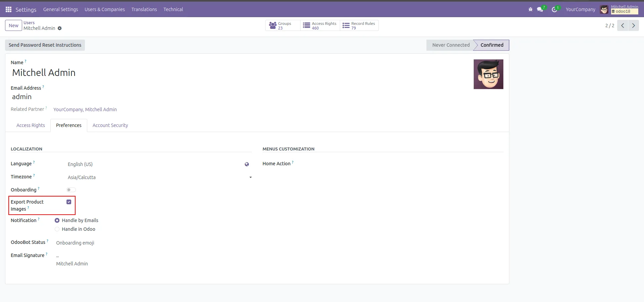Click the globe icon in Language field
Viewport: 644px width, 302px height.
tap(247, 164)
